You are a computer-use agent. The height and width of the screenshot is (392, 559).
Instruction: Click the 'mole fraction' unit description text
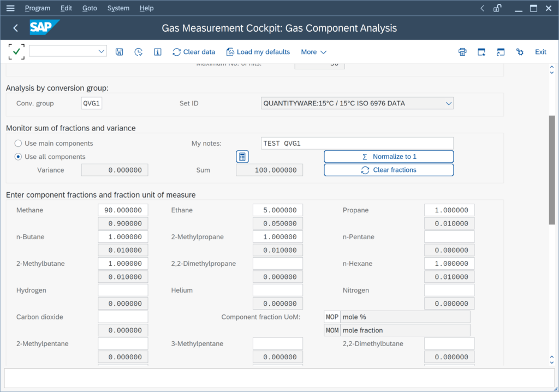click(362, 330)
